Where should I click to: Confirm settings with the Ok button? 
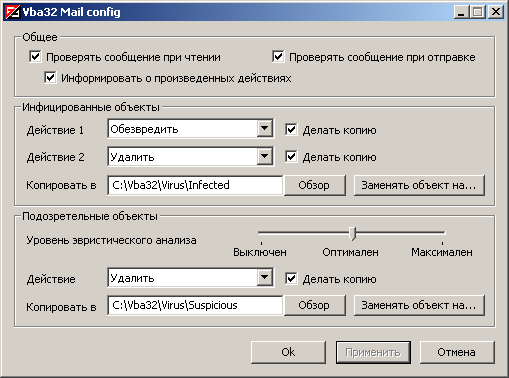click(x=288, y=352)
